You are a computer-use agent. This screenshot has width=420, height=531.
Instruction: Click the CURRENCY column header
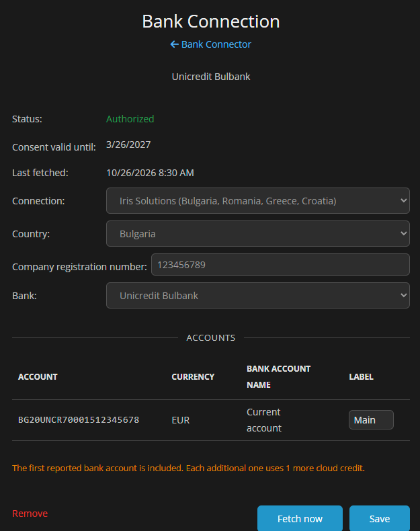[193, 376]
